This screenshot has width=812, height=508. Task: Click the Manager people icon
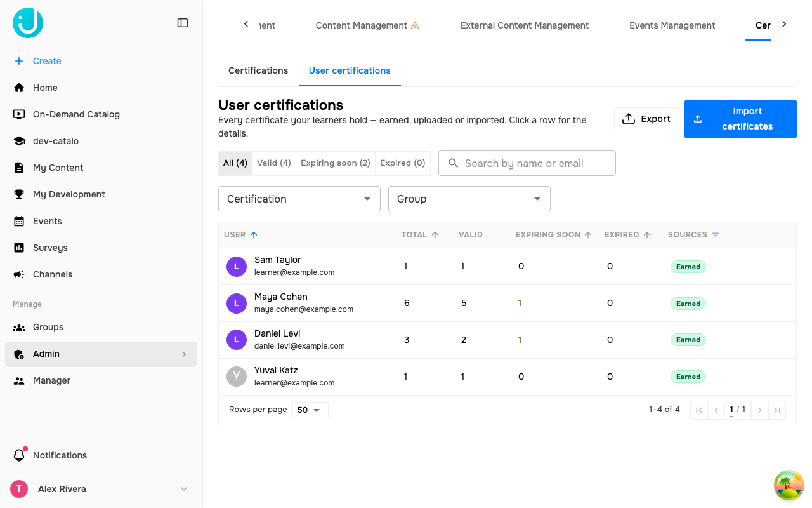pyautogui.click(x=19, y=380)
